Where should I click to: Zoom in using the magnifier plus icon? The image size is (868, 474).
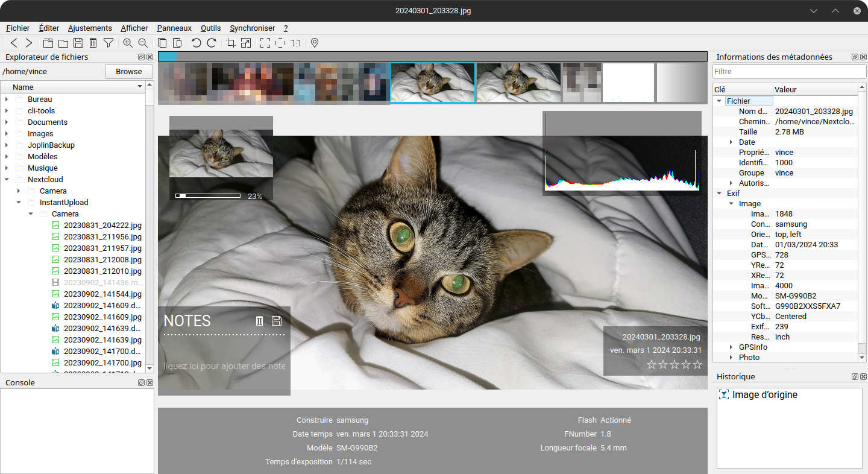[128, 43]
